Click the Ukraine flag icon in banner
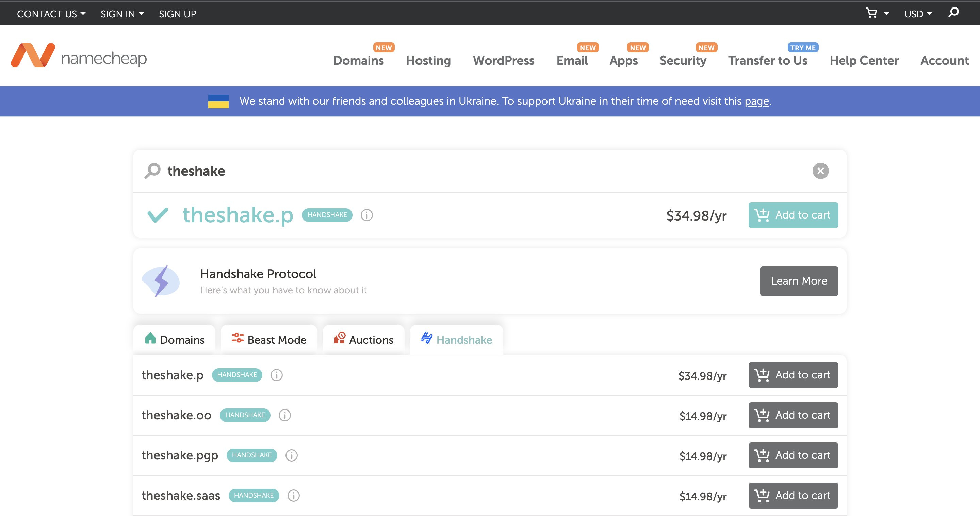 pyautogui.click(x=218, y=101)
